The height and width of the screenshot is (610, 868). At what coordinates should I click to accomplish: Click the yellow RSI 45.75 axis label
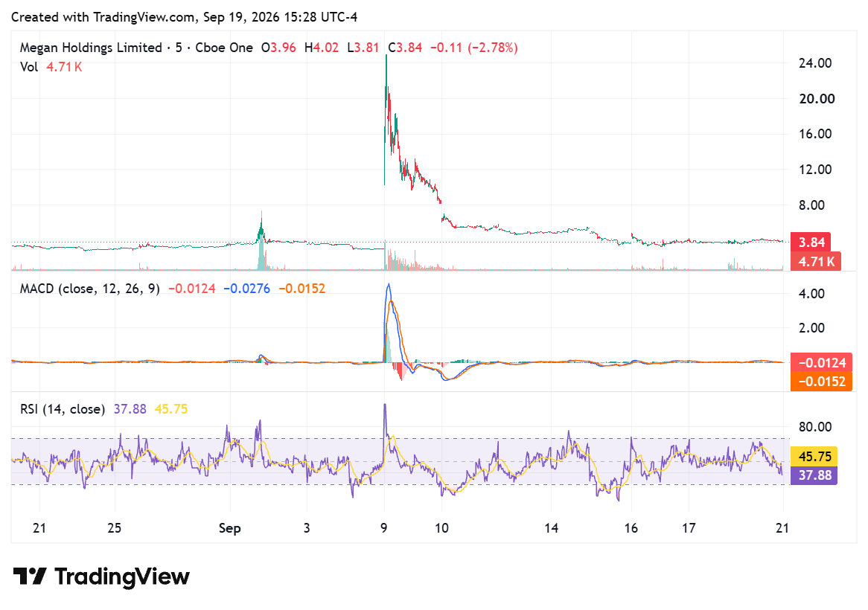[x=814, y=456]
